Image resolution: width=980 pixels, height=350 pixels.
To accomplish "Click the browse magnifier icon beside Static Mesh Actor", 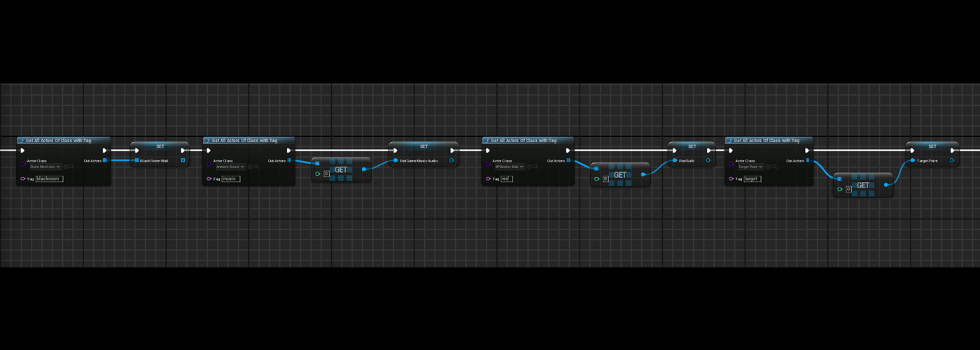I will point(72,167).
